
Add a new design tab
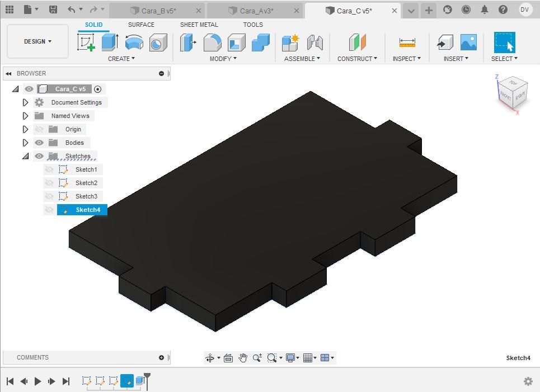[x=429, y=10]
